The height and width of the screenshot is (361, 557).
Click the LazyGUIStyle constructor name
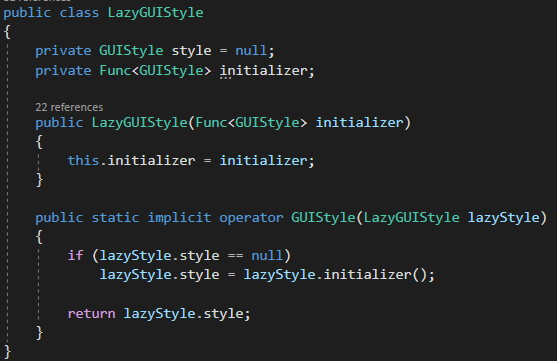point(140,123)
